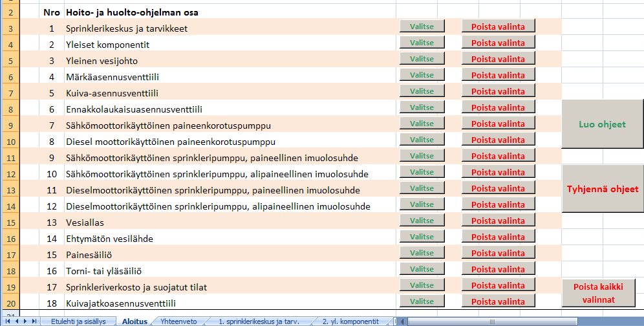Switch to the Yhteenveto sheet tab
The width and height of the screenshot is (644, 326).
point(178,321)
